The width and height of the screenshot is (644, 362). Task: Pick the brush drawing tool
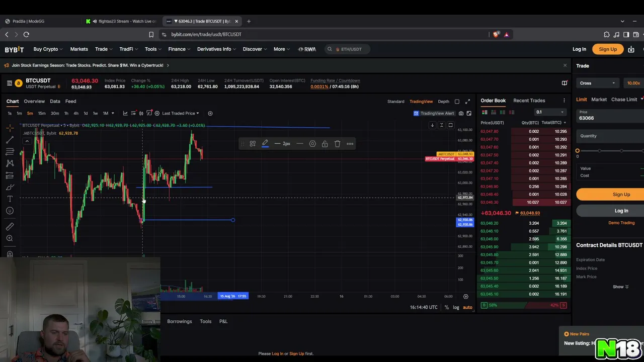(x=10, y=187)
